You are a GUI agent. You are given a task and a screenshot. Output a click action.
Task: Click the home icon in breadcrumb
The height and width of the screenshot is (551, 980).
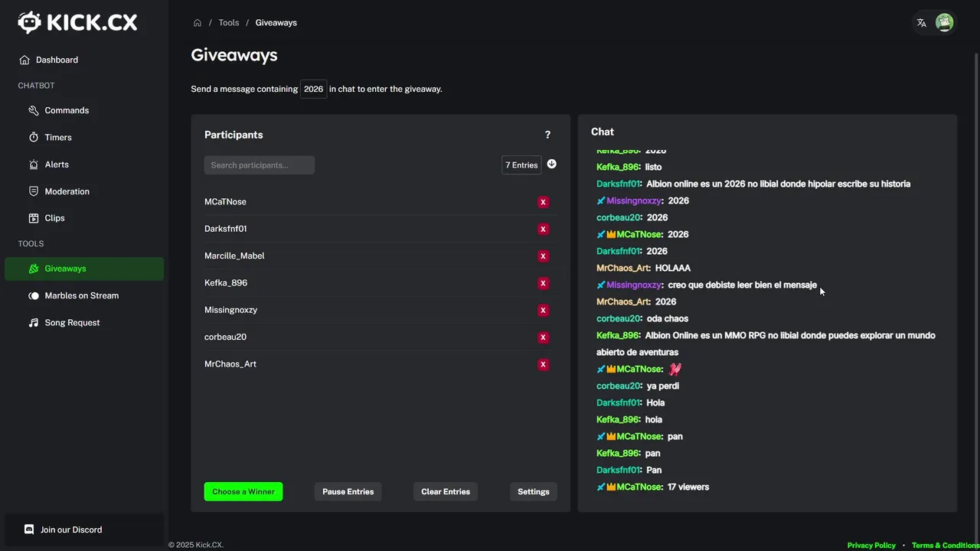coord(198,23)
